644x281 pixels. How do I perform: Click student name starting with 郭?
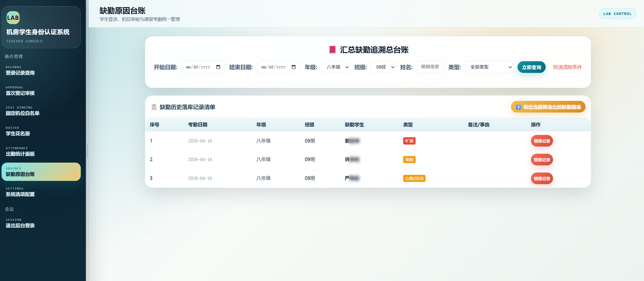point(353,141)
